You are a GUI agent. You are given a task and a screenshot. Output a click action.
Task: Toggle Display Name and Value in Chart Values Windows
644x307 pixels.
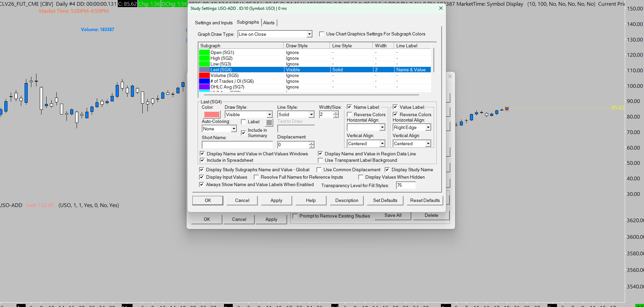tap(202, 154)
